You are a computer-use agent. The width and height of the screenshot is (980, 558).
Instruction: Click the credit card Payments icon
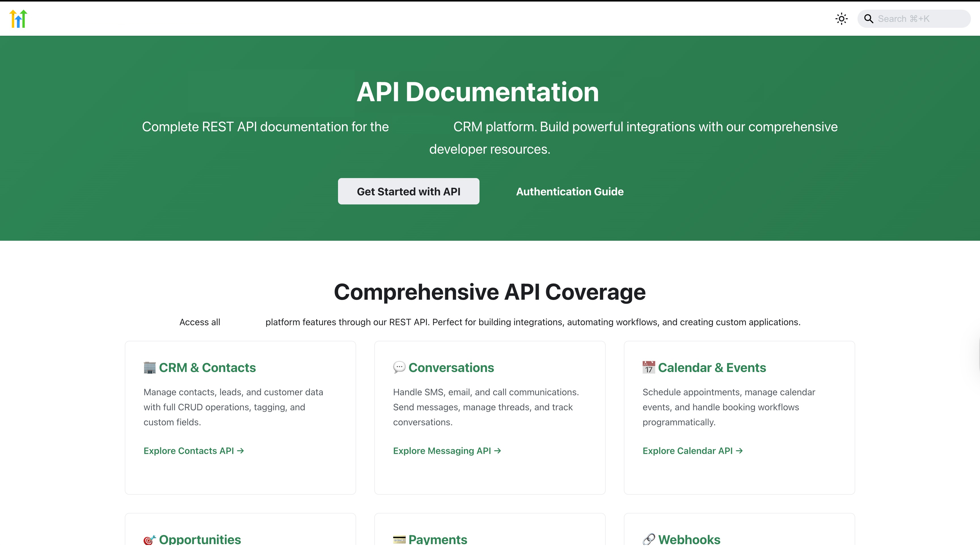tap(399, 540)
